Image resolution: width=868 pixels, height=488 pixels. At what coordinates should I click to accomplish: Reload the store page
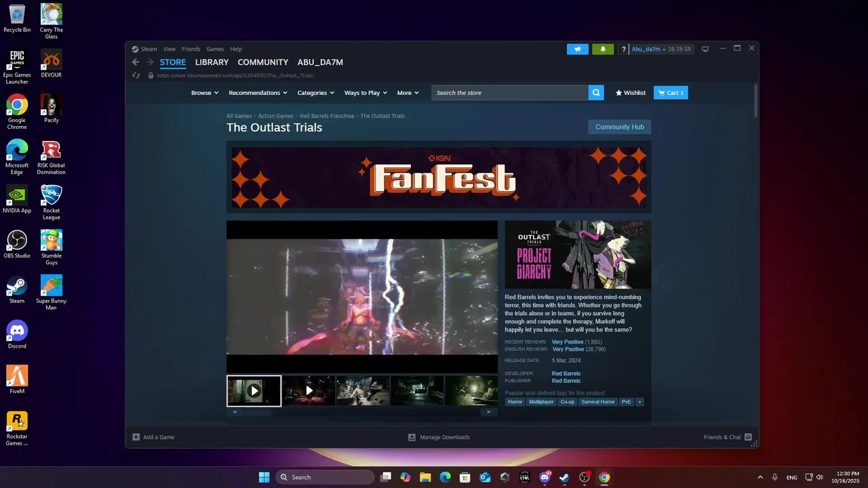point(136,75)
